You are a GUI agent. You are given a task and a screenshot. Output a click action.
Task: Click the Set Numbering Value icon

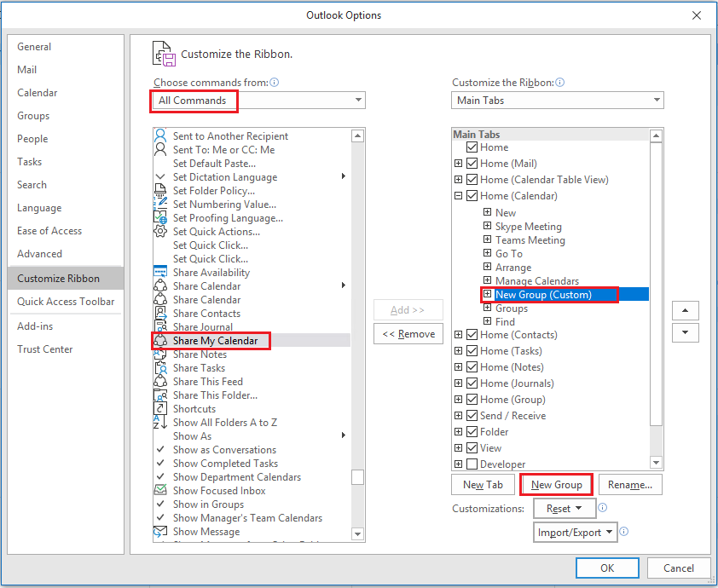(x=160, y=204)
